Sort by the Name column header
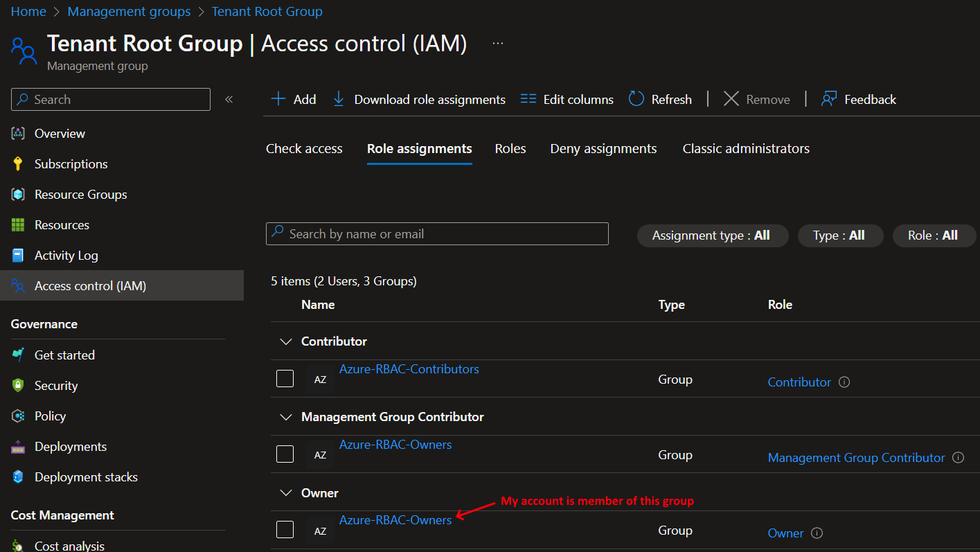The height and width of the screenshot is (552, 980). click(x=318, y=305)
